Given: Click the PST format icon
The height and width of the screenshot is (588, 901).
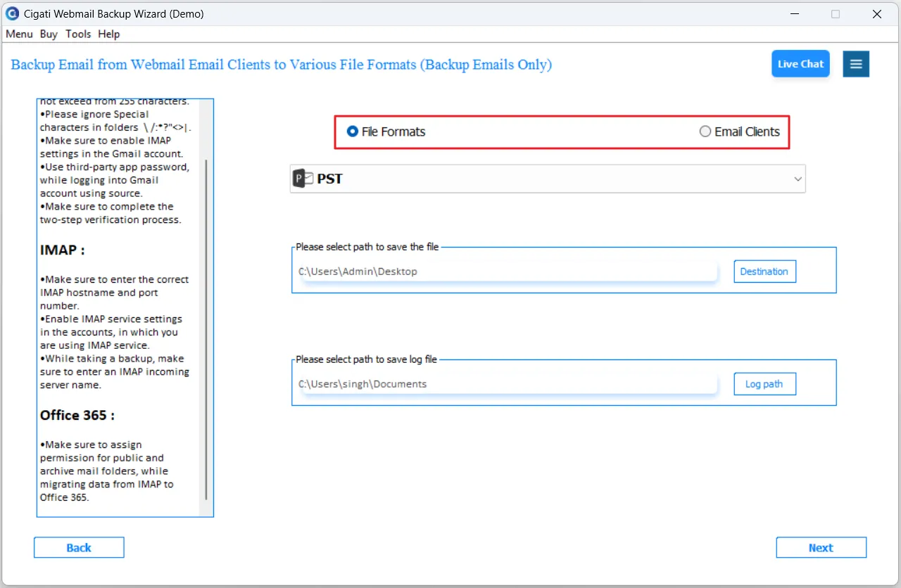Looking at the screenshot, I should coord(303,179).
